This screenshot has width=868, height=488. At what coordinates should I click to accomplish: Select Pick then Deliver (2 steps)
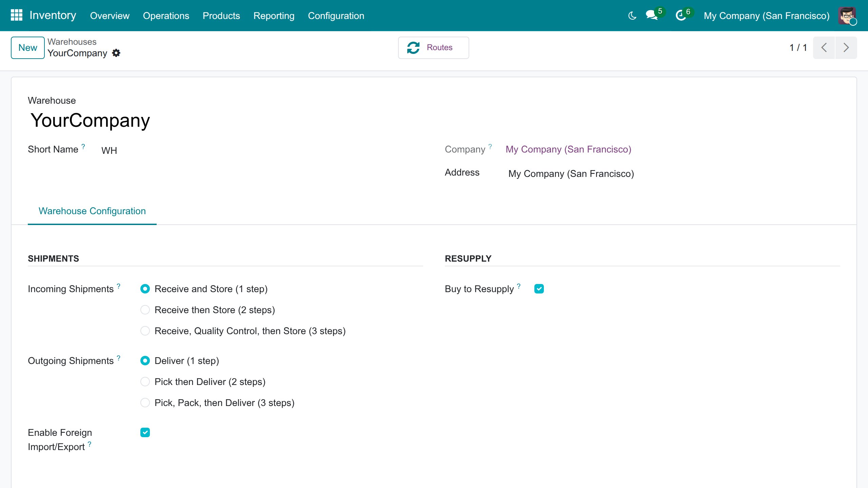145,382
